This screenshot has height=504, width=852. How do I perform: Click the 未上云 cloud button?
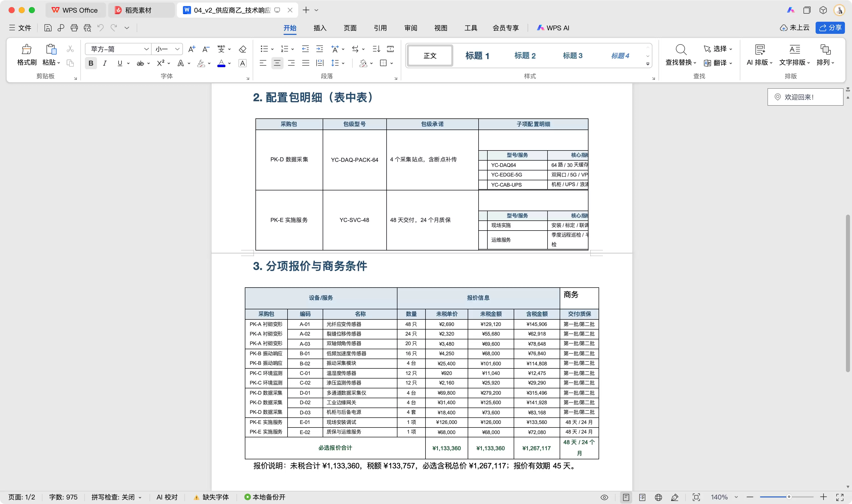(x=795, y=28)
